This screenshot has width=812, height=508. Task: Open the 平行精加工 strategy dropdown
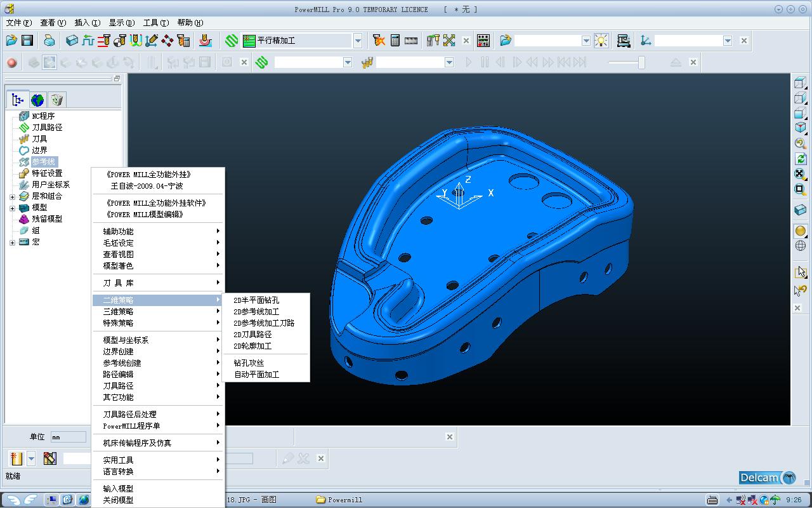[358, 41]
